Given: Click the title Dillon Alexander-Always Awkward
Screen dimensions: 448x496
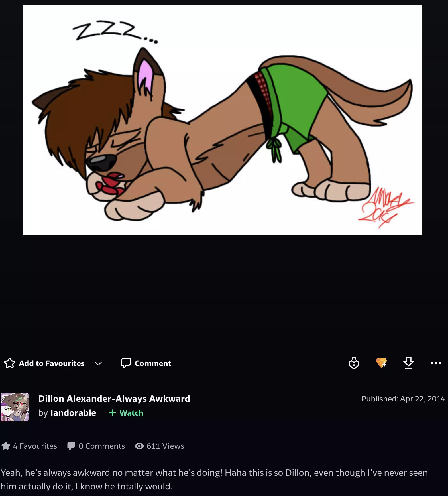Looking at the screenshot, I should 114,399.
